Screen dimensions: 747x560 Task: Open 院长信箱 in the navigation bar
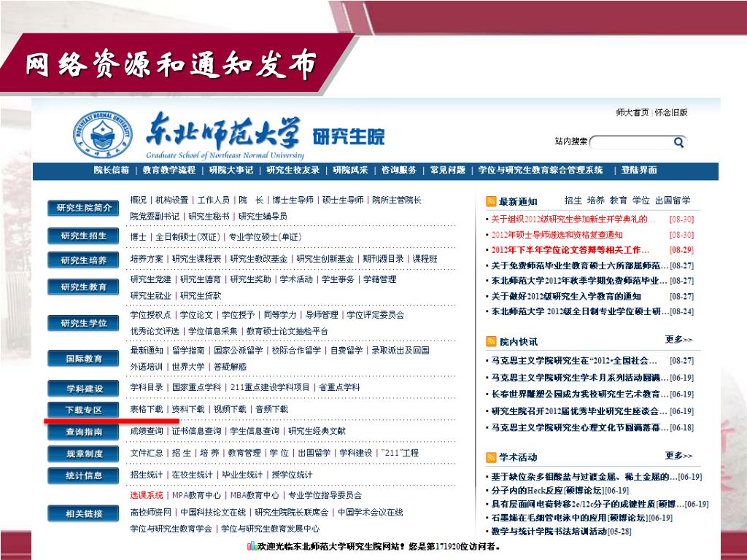pos(112,170)
